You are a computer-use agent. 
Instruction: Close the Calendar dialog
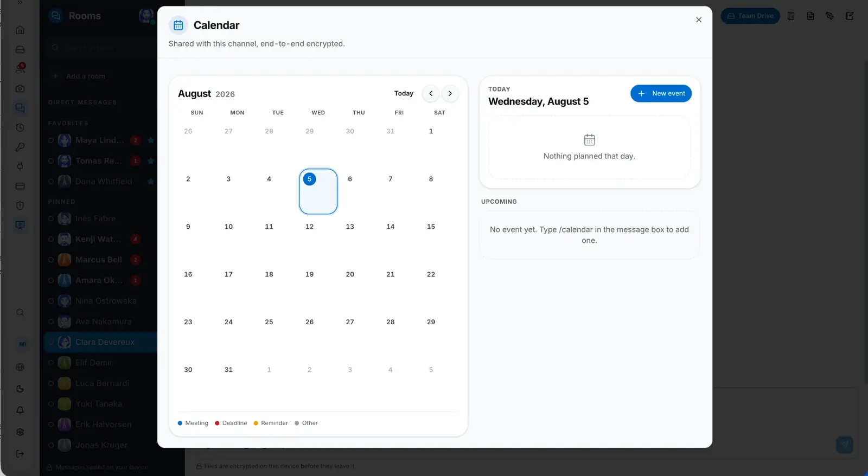tap(699, 20)
